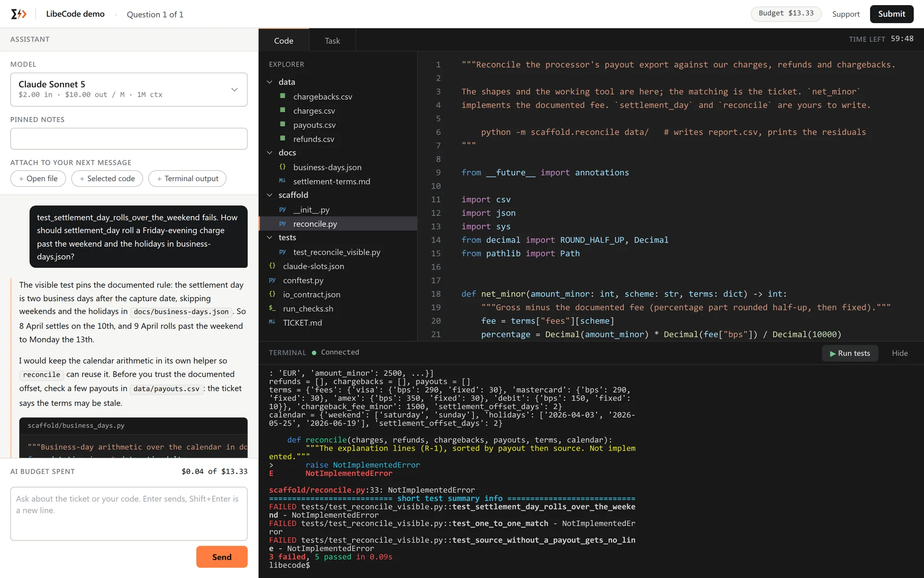Screen dimensions: 924x578
Task: Click the Budget $13.33 badge
Action: tap(786, 13)
